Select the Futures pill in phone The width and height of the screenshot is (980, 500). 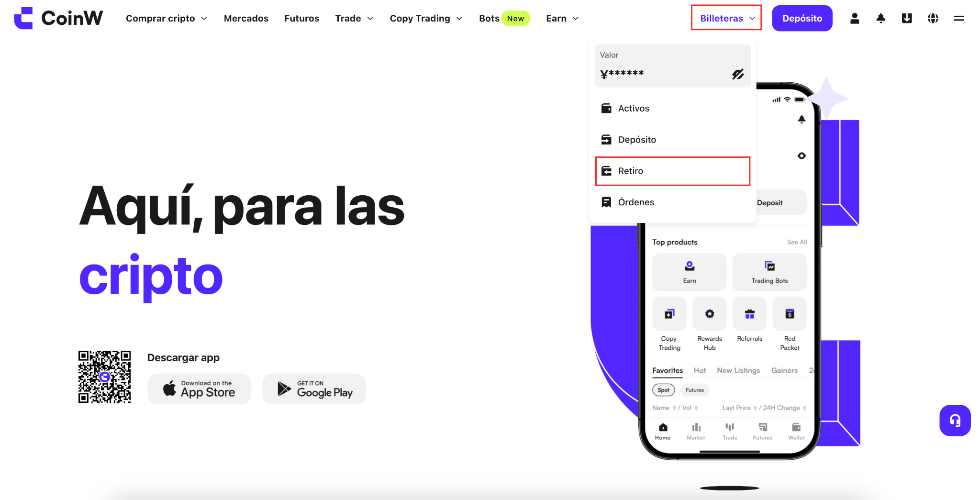click(695, 390)
